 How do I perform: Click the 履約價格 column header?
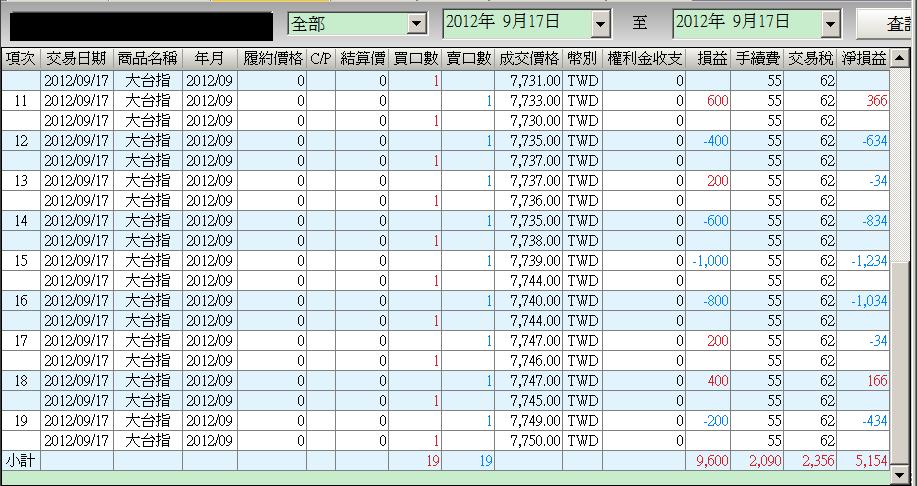coord(272,58)
